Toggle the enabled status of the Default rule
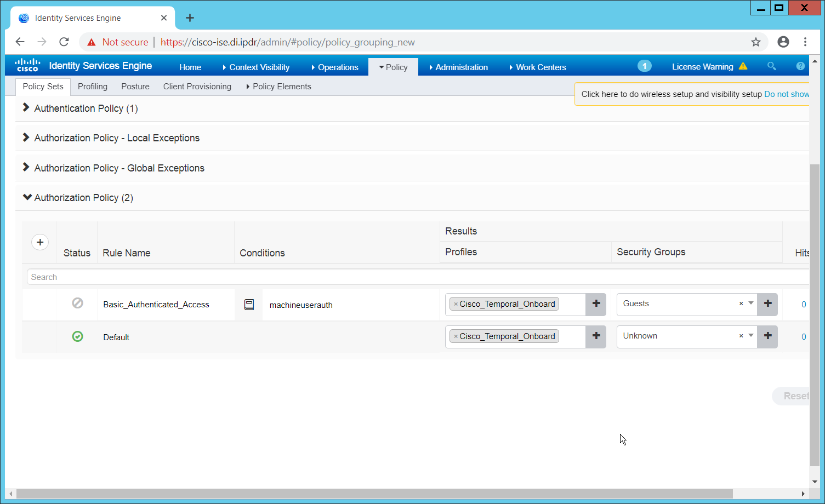This screenshot has width=825, height=504. 78,336
